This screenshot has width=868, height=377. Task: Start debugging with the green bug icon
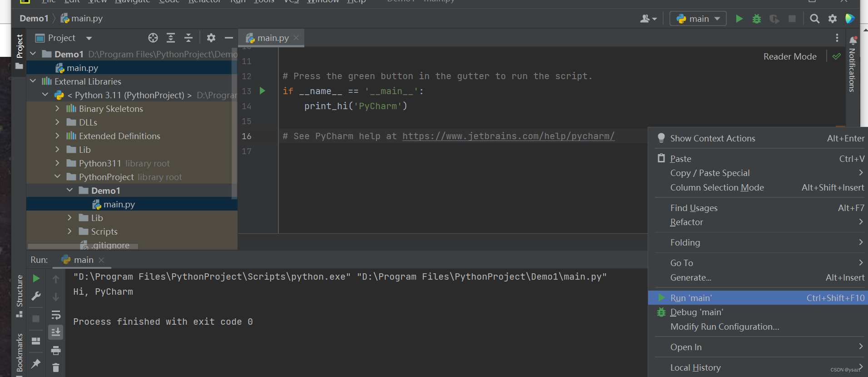pyautogui.click(x=757, y=19)
